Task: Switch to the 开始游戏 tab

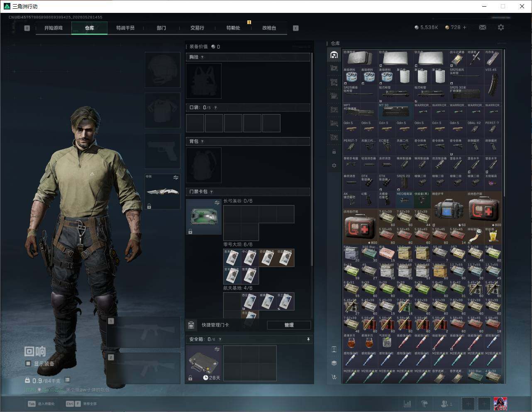Action: click(54, 28)
